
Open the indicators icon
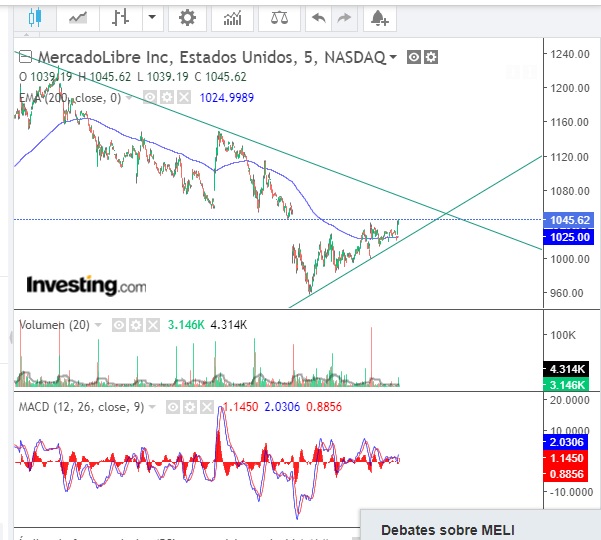point(232,18)
